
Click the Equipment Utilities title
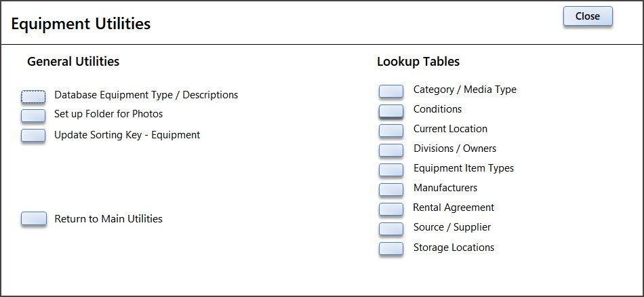point(81,24)
